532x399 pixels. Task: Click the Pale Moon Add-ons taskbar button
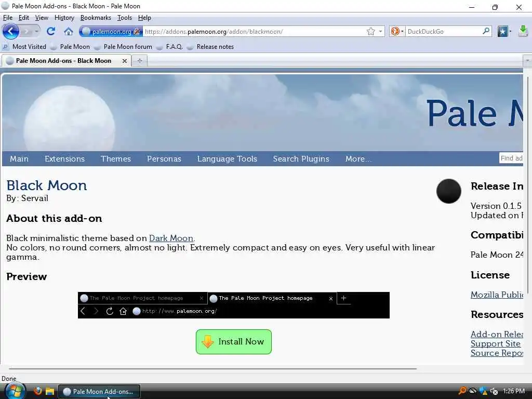pos(99,391)
